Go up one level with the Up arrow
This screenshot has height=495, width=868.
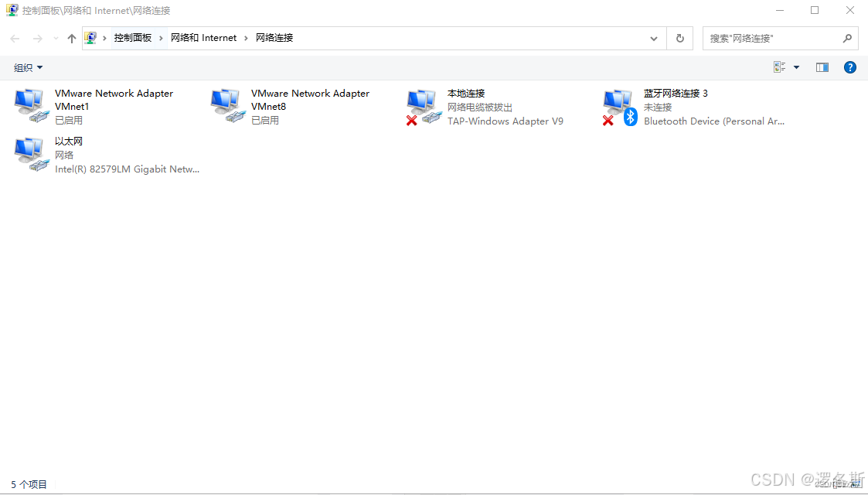pyautogui.click(x=71, y=38)
